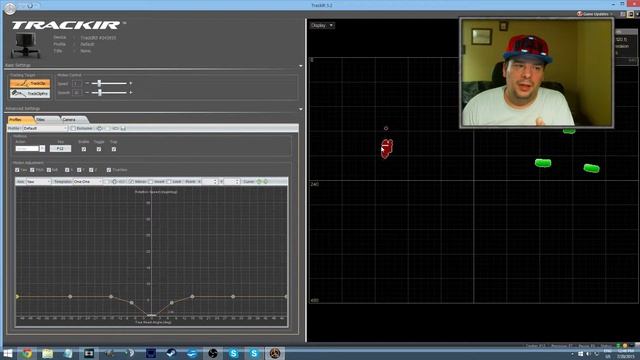The image size is (640, 360).
Task: Open Google Chrome from the taskbar
Action: tap(27, 353)
